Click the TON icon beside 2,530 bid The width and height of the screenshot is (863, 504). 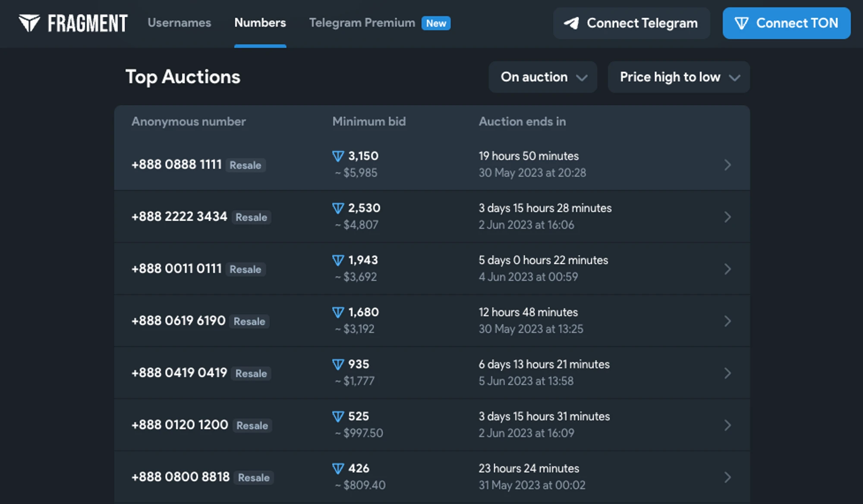click(x=338, y=208)
